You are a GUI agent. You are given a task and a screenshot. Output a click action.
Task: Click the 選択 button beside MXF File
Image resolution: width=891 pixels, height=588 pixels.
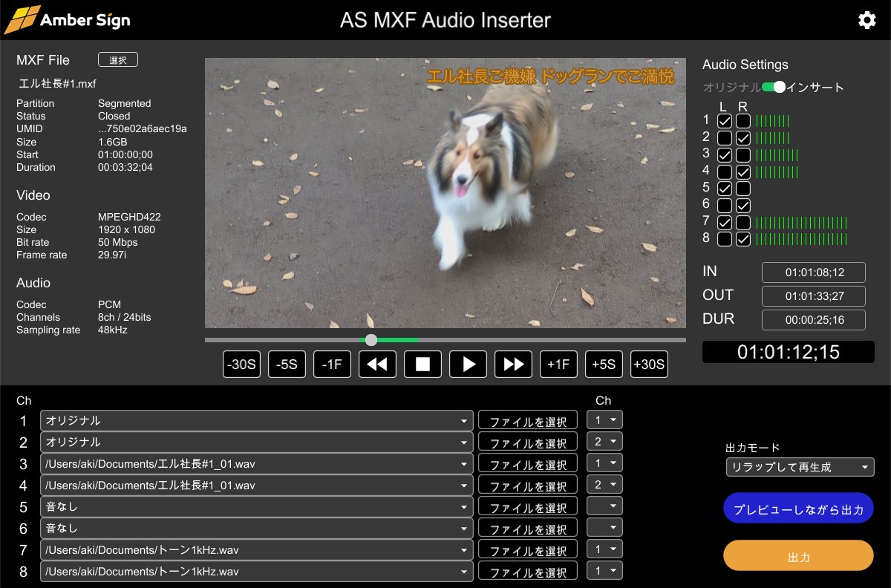coord(118,60)
